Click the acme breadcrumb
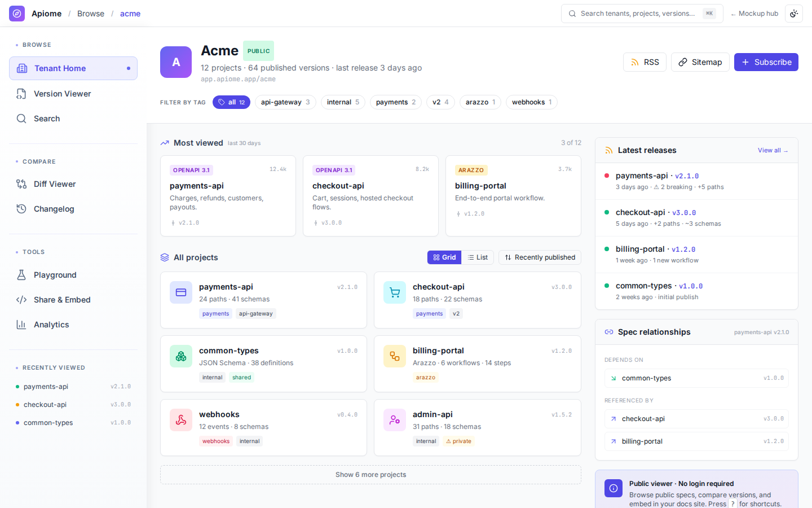The height and width of the screenshot is (508, 812). pos(130,14)
